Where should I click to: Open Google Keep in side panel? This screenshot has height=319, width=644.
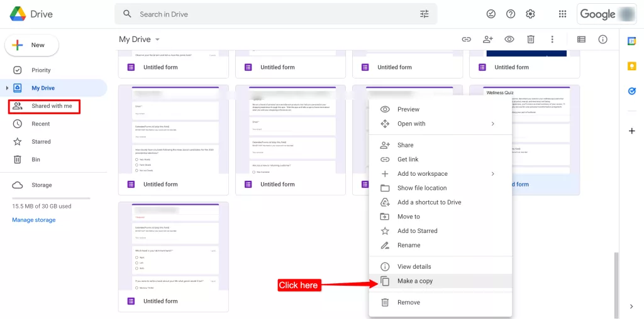(x=631, y=67)
